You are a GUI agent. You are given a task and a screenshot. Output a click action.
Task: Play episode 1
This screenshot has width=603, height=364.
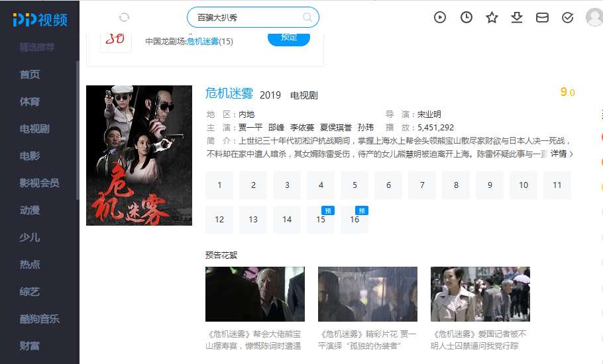point(219,185)
